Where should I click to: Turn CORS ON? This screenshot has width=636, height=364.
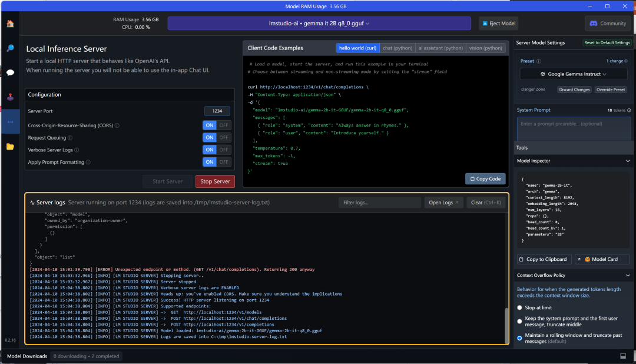pyautogui.click(x=209, y=125)
